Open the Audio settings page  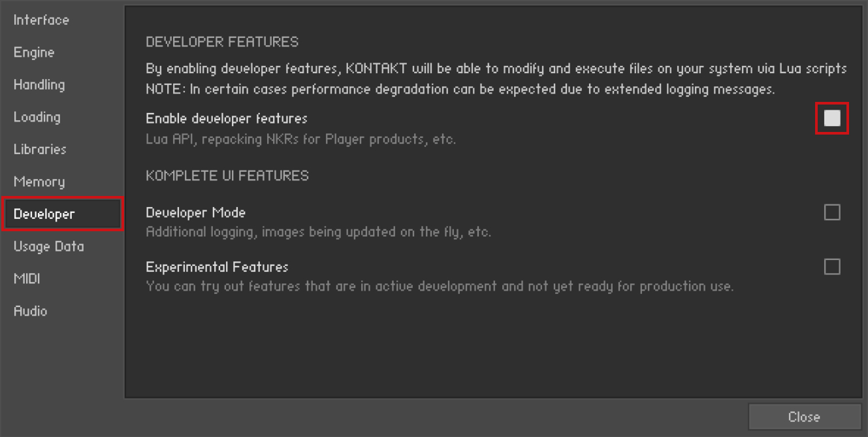(31, 310)
